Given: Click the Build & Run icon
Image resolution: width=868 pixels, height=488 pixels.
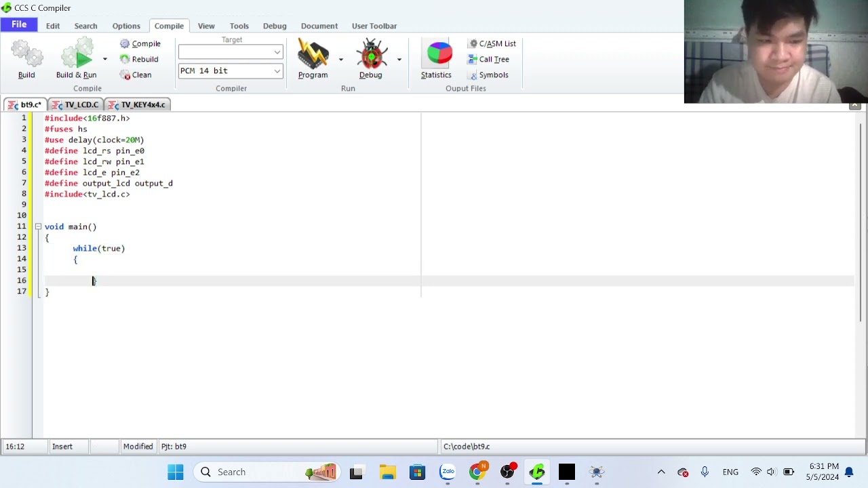Looking at the screenshot, I should [x=76, y=54].
